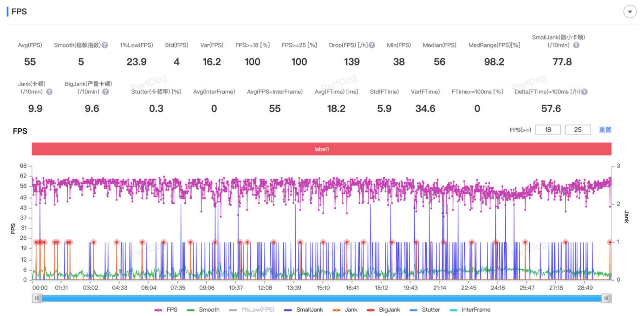Click the Std(FTime) value 5.9
The height and width of the screenshot is (316, 644).
[384, 109]
